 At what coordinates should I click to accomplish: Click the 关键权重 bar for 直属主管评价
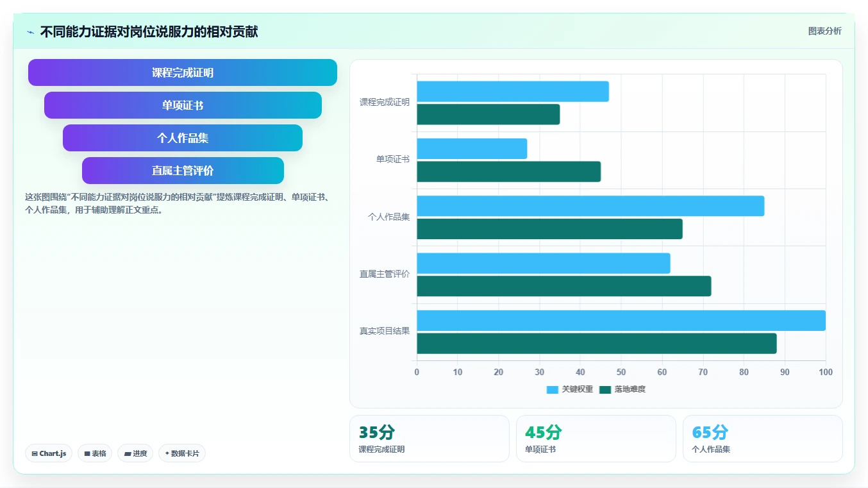544,263
